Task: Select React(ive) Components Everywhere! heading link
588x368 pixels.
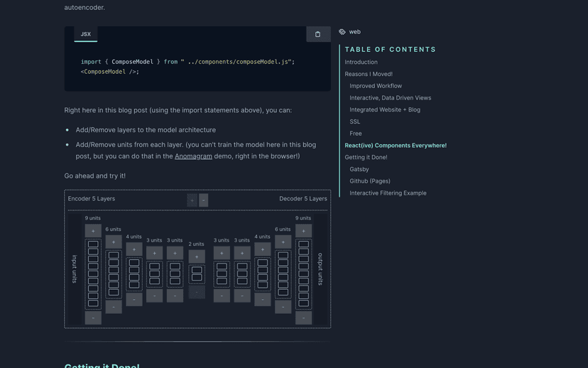Action: [x=396, y=146]
